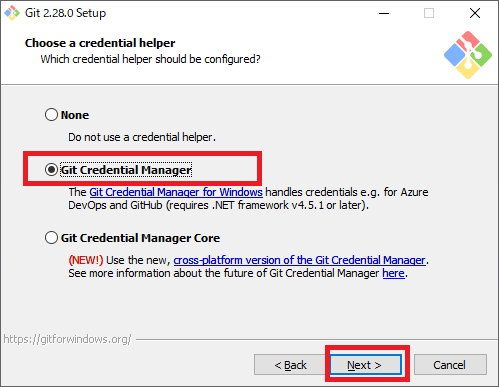Click the 'Git Credential Manager Core' label text
The height and width of the screenshot is (387, 499).
click(140, 238)
